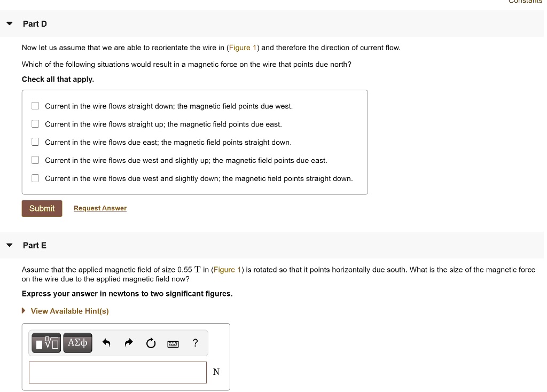Viewport: 547px width, 392px height.
Task: Check the west and slightly down current option
Action: click(x=35, y=178)
